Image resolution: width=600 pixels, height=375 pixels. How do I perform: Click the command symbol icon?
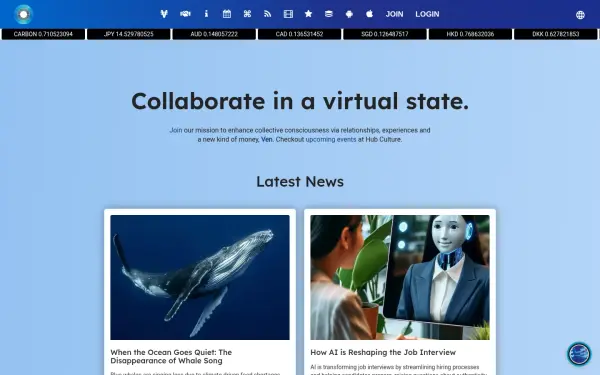coord(247,14)
